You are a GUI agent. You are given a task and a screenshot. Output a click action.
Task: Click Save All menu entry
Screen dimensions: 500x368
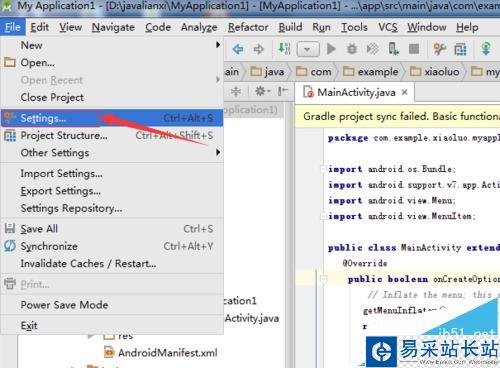point(112,229)
